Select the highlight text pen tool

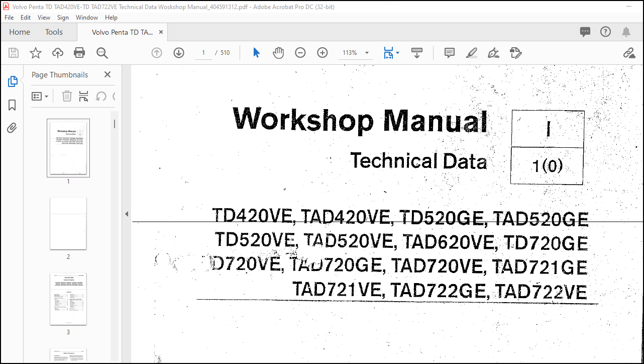[471, 53]
